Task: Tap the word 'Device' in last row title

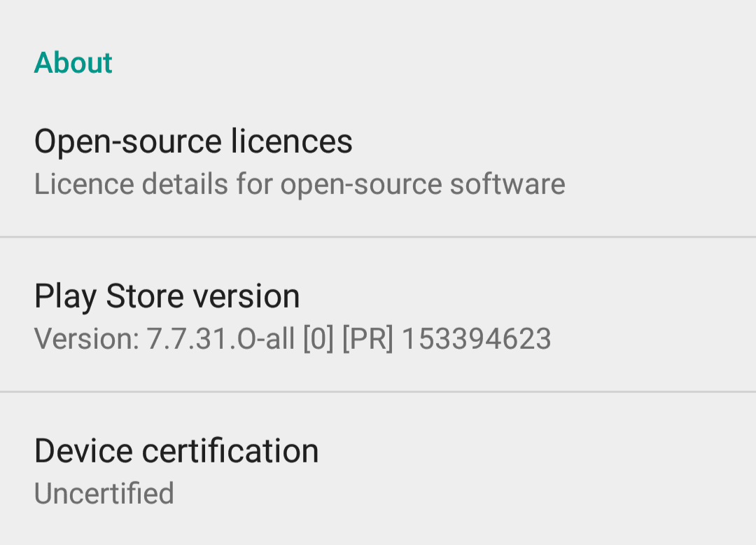Action: [x=83, y=451]
